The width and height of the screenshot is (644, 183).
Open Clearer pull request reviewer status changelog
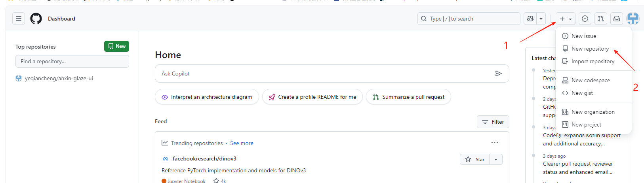pyautogui.click(x=578, y=168)
